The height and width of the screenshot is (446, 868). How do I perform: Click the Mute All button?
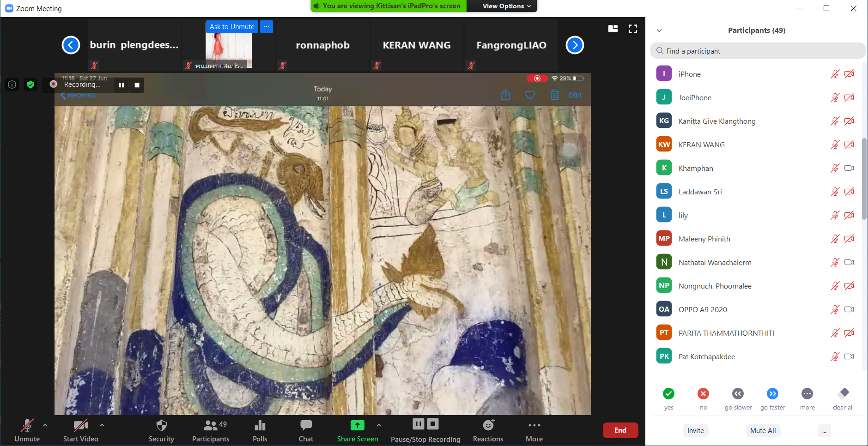[x=763, y=430]
